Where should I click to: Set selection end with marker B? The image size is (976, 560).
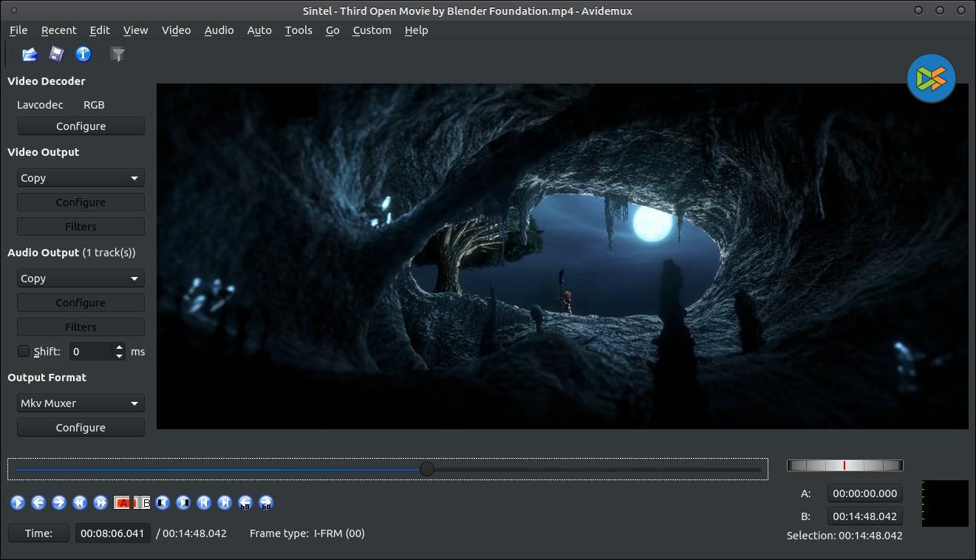[x=143, y=503]
